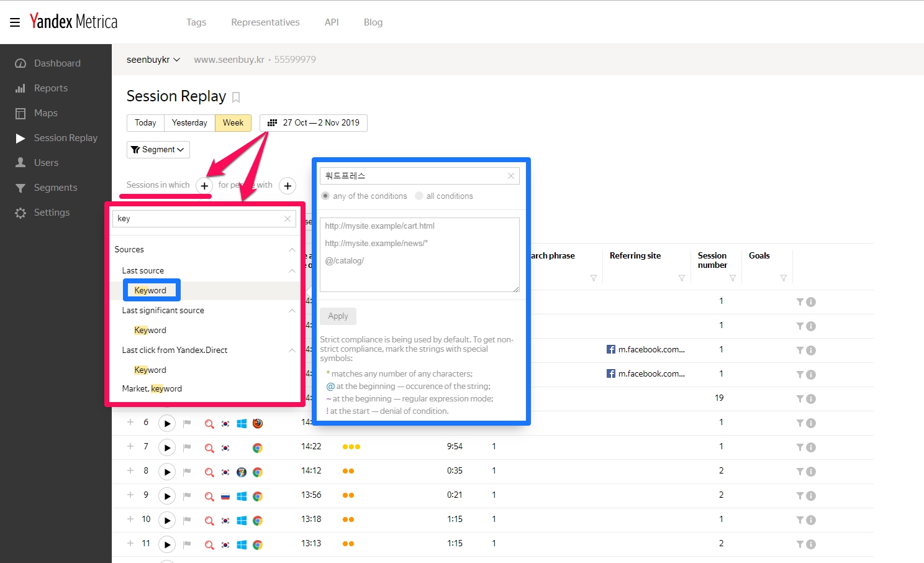Play the recording for session 6
This screenshot has width=924, height=563.
pyautogui.click(x=167, y=423)
